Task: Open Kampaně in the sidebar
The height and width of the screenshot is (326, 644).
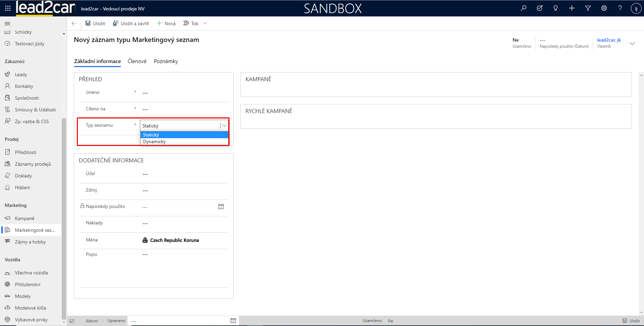Action: [x=24, y=218]
